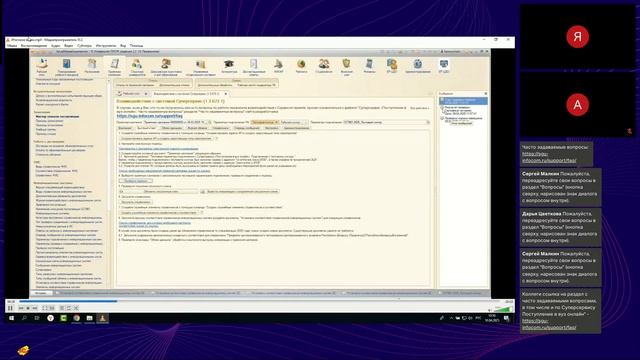The height and width of the screenshot is (360, 640).
Task: Switch to Справочники sub-tab
Action: click(x=221, y=128)
